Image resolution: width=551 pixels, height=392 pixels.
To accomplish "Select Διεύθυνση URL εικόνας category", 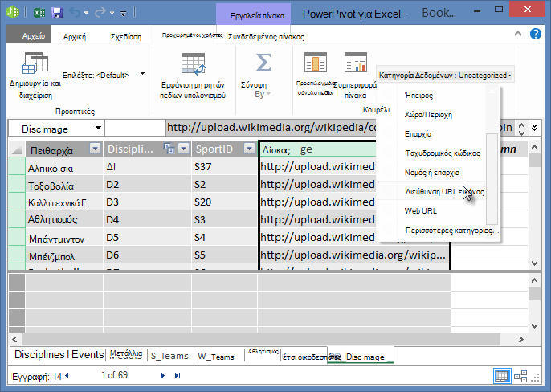I will click(444, 192).
